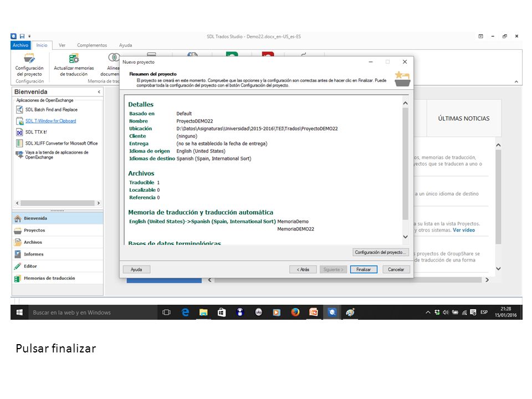Open the Ayuda ribbon tab

click(126, 45)
